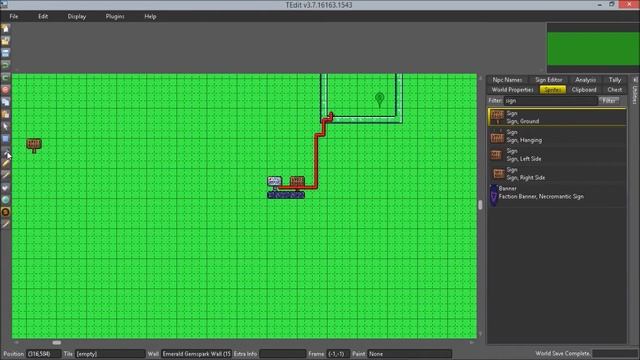
Task: Select the 'Sign, Left Side' list row
Action: [x=557, y=155]
